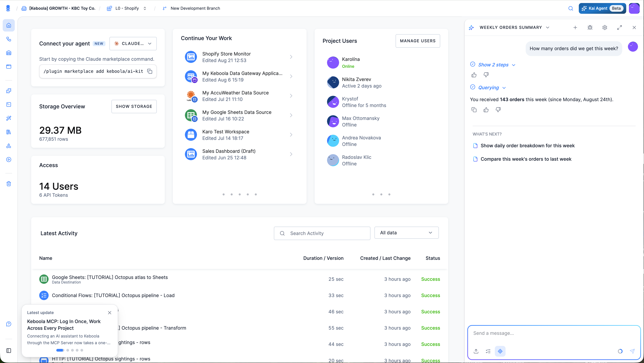This screenshot has height=363, width=644.
Task: Open Transformations magic wand icon
Action: (9, 118)
